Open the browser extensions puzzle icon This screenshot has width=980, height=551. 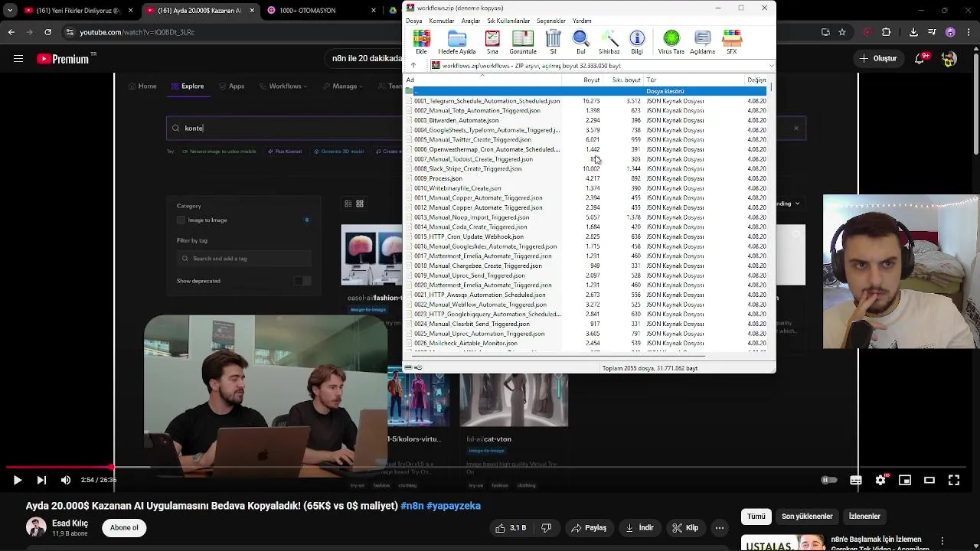click(x=886, y=32)
